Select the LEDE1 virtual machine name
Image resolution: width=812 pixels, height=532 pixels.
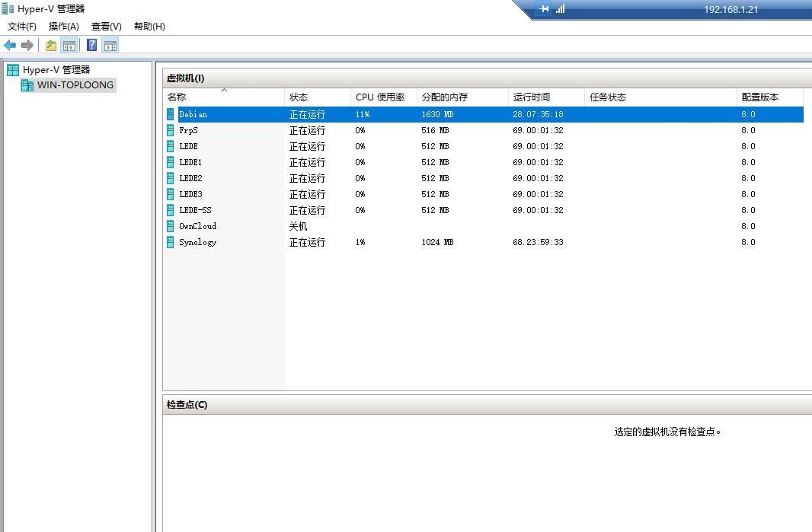coord(190,163)
